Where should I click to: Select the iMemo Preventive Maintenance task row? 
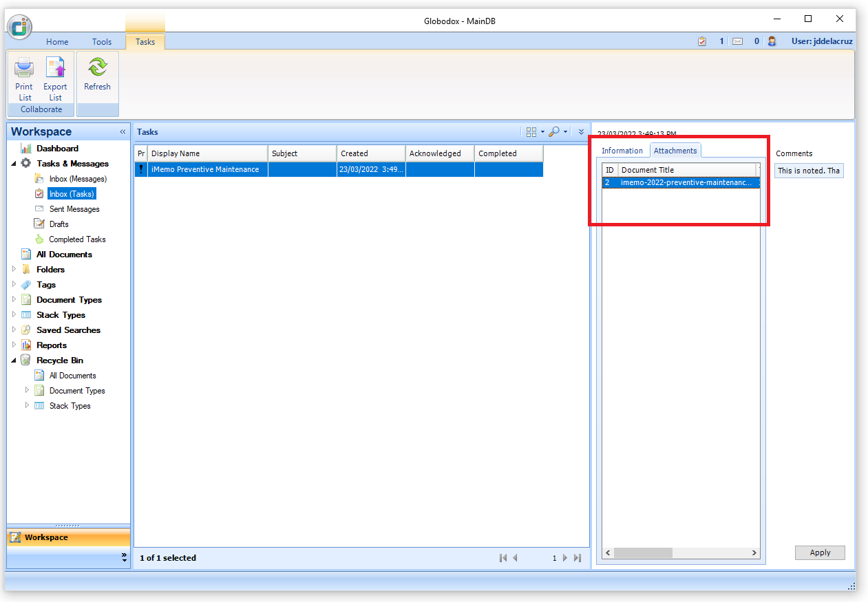click(339, 169)
